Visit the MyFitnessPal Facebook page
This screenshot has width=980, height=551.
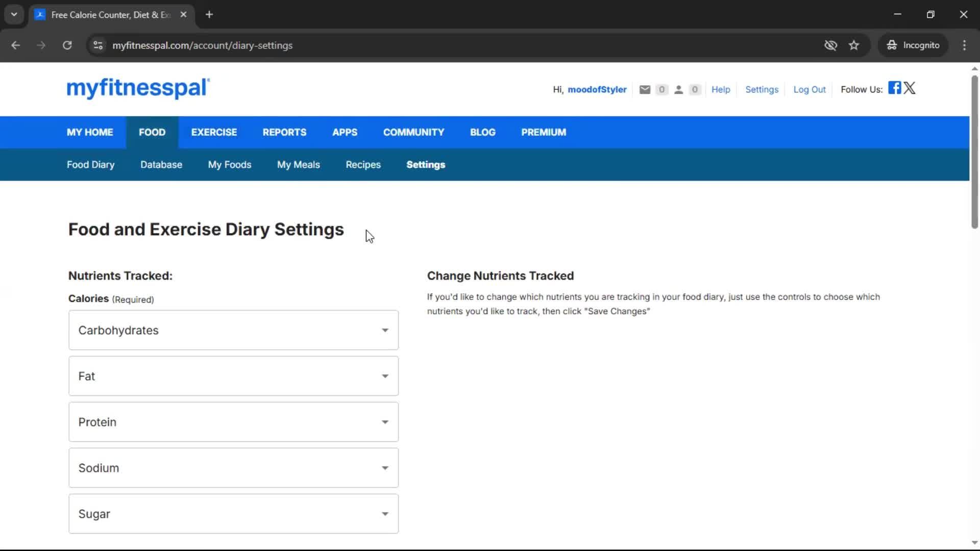tap(894, 88)
